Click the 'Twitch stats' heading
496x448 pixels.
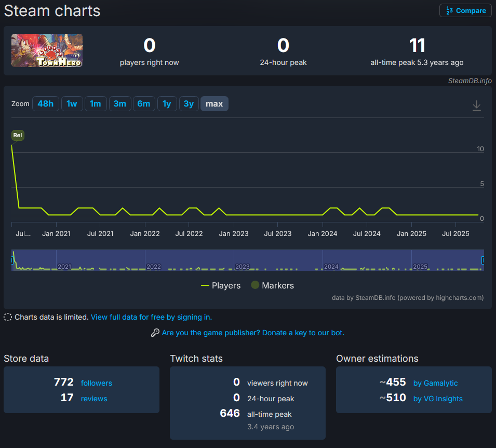196,359
